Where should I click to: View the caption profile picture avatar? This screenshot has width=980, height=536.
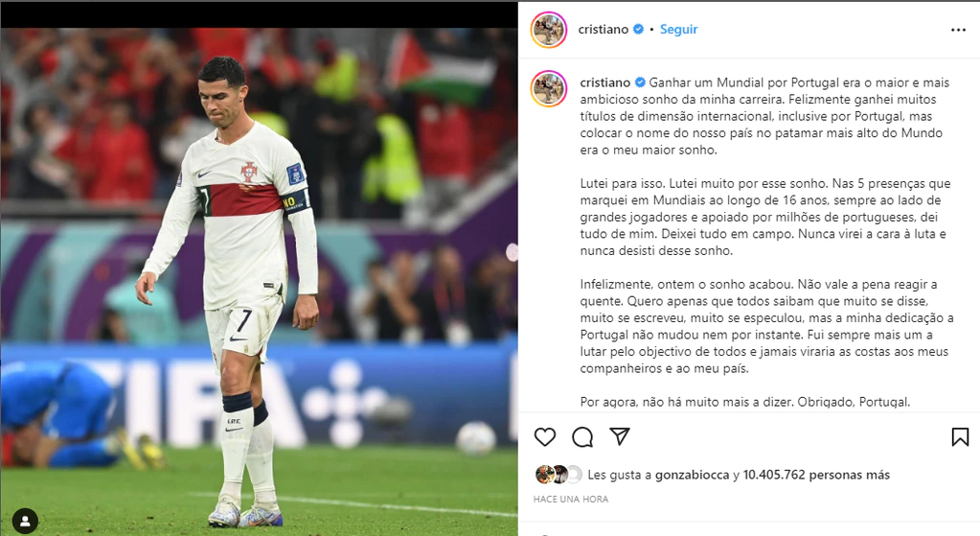tap(549, 88)
